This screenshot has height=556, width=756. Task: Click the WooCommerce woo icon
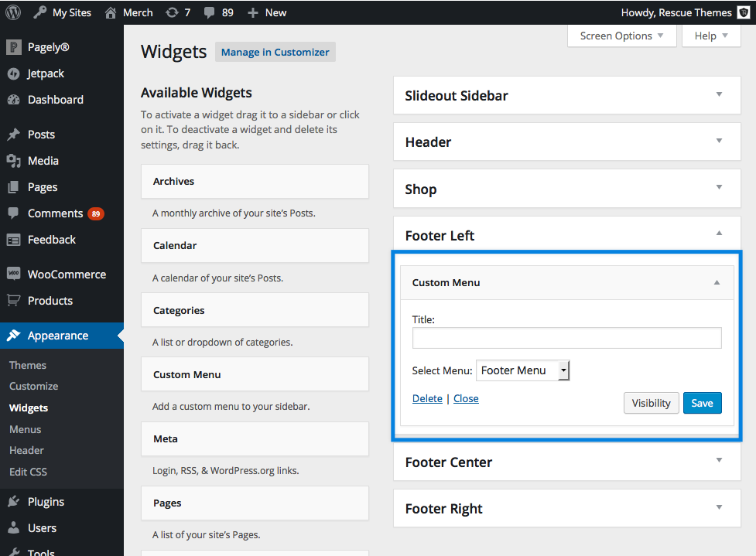tap(13, 274)
